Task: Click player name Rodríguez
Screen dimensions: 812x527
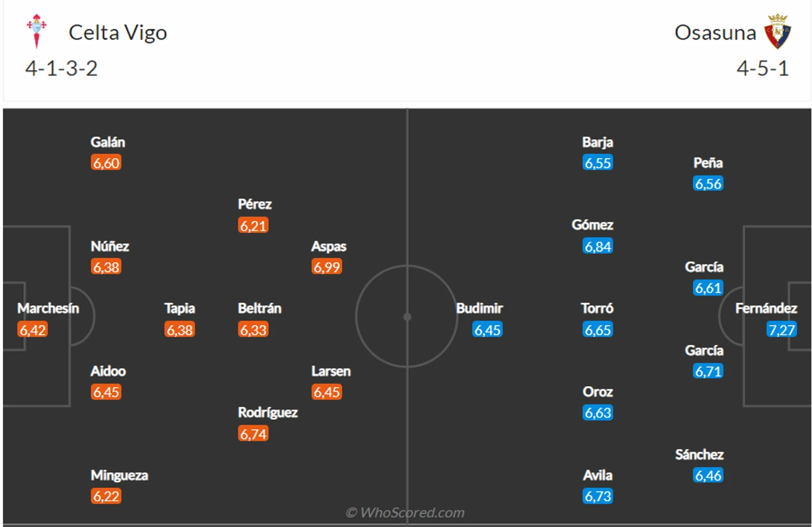Action: [x=268, y=412]
